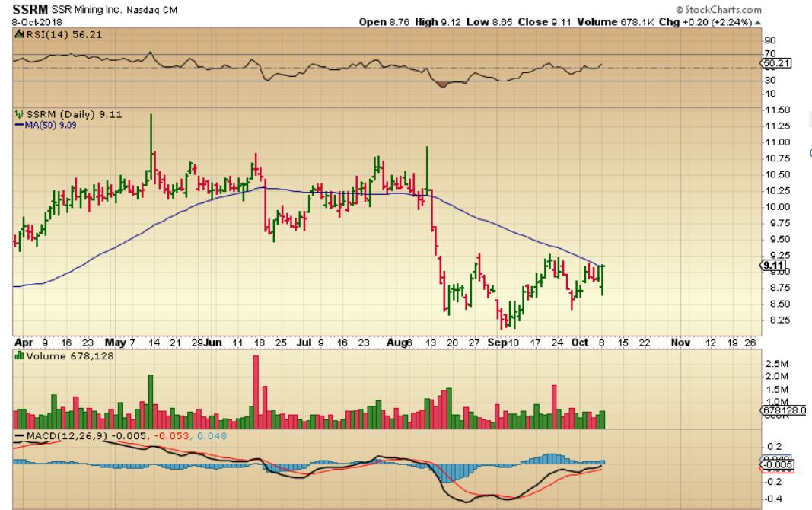Click the tallest red volume bar in June

coord(256,392)
